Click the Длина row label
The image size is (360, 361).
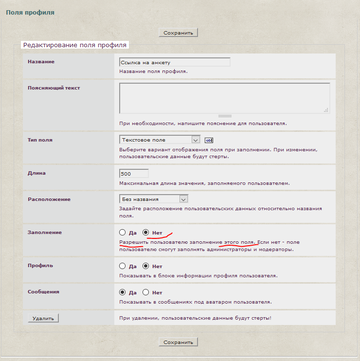[x=36, y=173]
